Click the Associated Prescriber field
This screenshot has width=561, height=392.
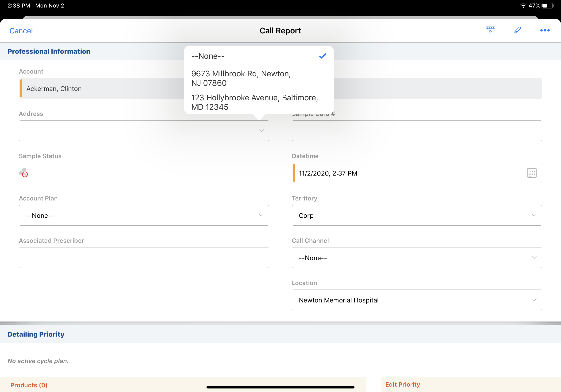tap(144, 258)
